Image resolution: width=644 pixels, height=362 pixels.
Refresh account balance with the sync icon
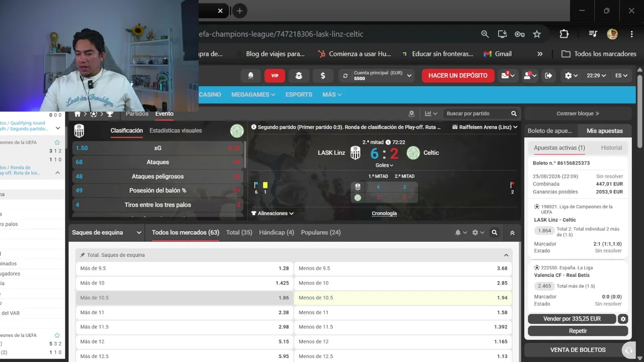click(345, 76)
